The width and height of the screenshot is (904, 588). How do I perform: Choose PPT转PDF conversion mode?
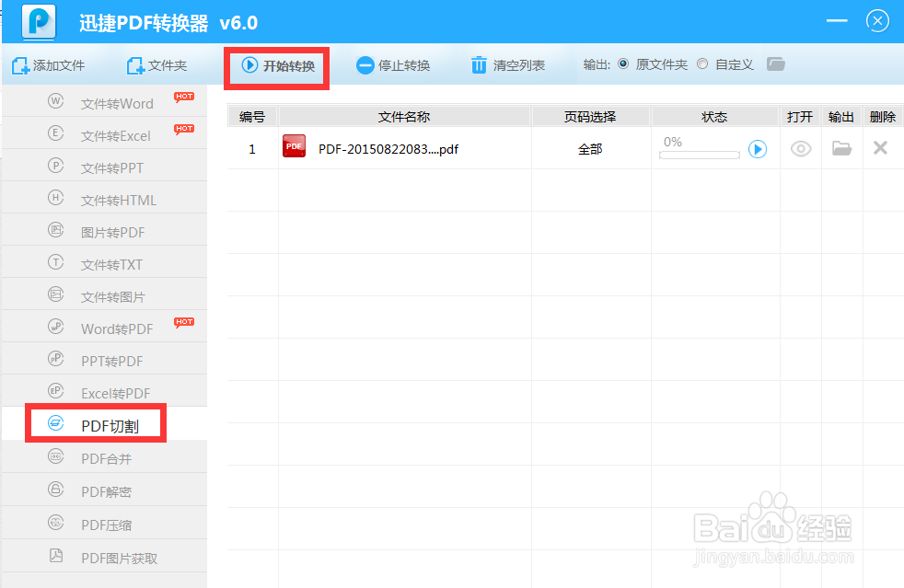click(x=104, y=360)
